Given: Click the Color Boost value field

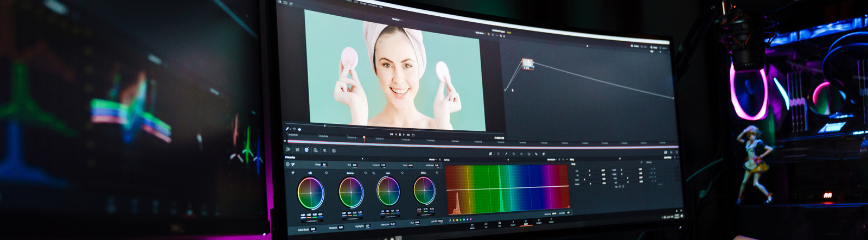Looking at the screenshot, I should point(313,229).
